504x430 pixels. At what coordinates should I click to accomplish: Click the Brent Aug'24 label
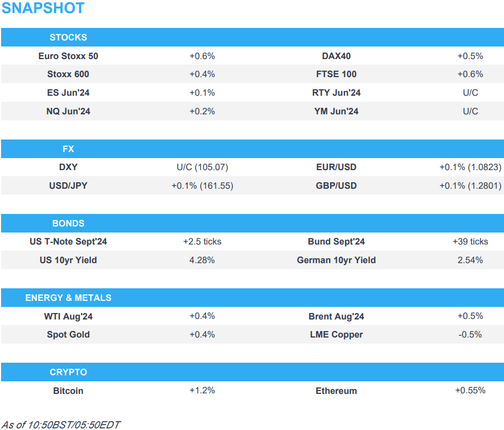(x=336, y=316)
